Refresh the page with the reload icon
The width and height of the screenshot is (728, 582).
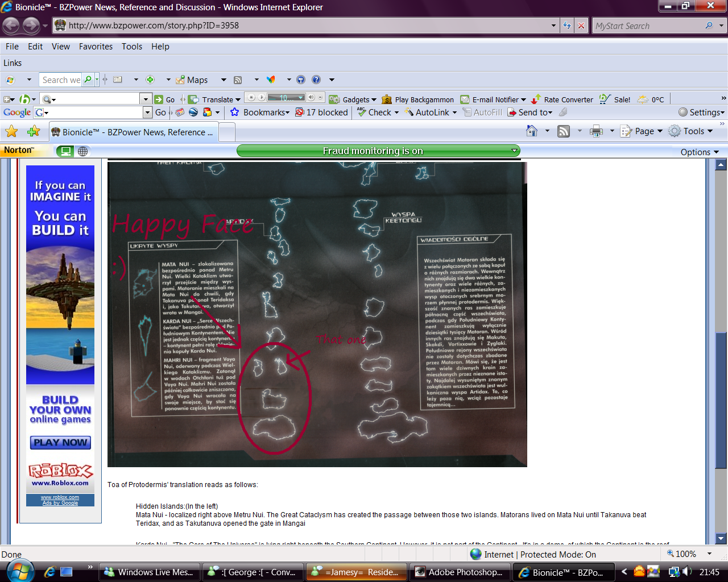[567, 26]
